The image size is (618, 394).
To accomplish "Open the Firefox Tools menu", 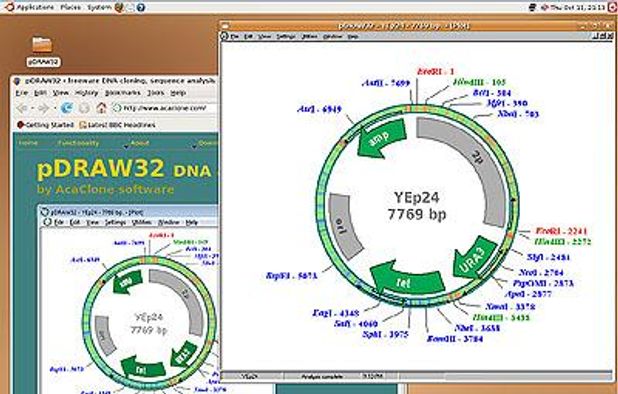I will (155, 93).
